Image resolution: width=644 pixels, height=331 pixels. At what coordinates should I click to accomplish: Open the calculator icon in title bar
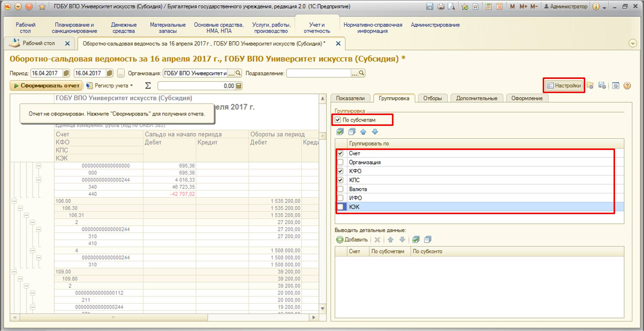(488, 6)
